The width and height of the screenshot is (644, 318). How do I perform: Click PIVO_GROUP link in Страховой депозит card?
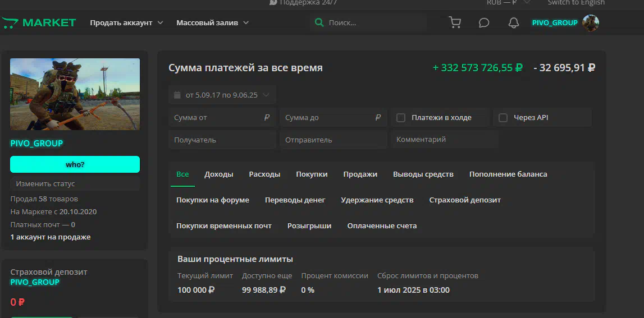tap(34, 282)
